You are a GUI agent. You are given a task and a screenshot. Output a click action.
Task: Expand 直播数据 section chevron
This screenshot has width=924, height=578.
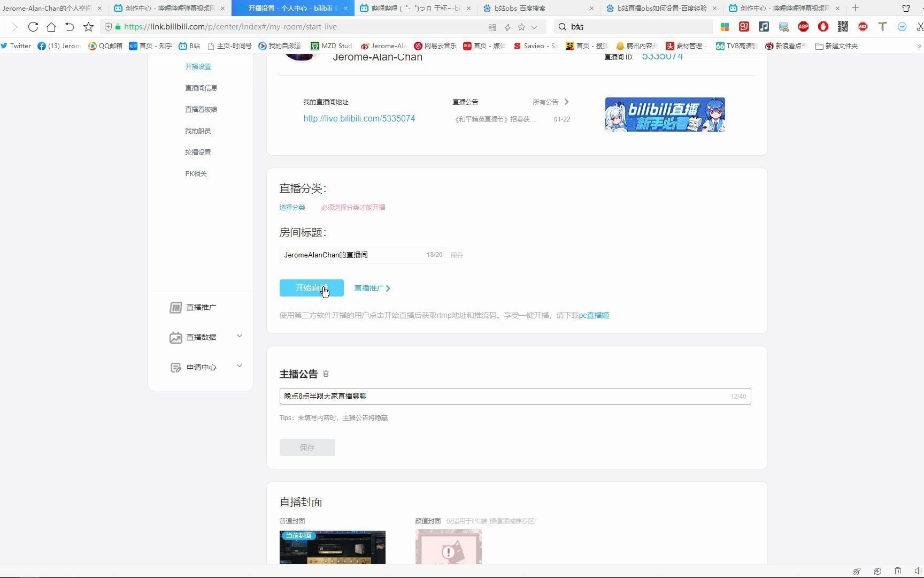pyautogui.click(x=240, y=336)
